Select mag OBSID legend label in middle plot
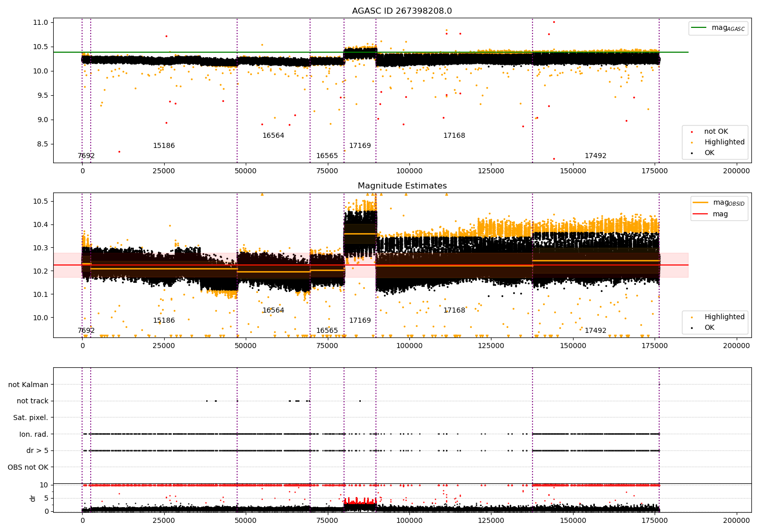 [x=729, y=203]
